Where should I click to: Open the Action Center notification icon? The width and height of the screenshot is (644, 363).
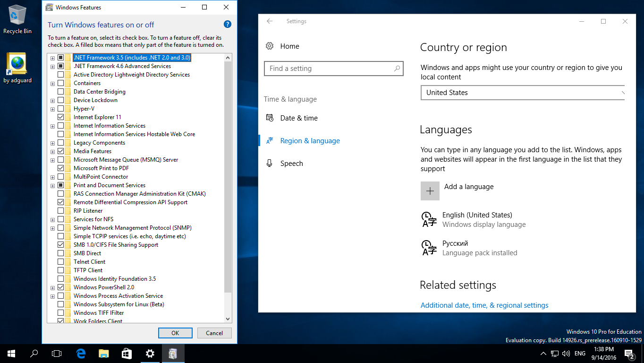(629, 354)
